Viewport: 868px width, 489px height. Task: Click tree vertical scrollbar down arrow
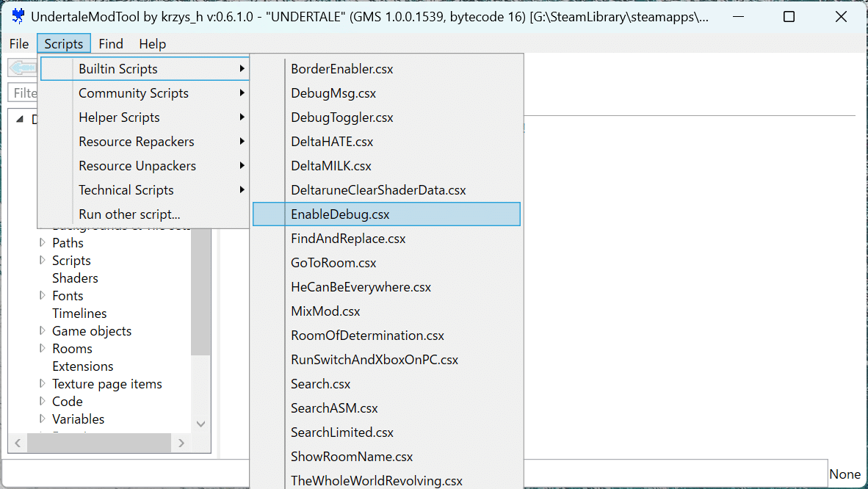point(201,424)
